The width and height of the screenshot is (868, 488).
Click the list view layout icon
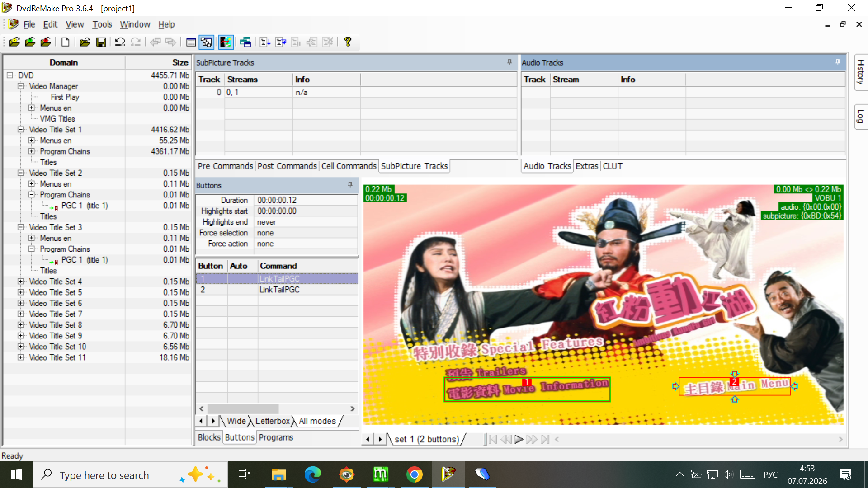[191, 42]
